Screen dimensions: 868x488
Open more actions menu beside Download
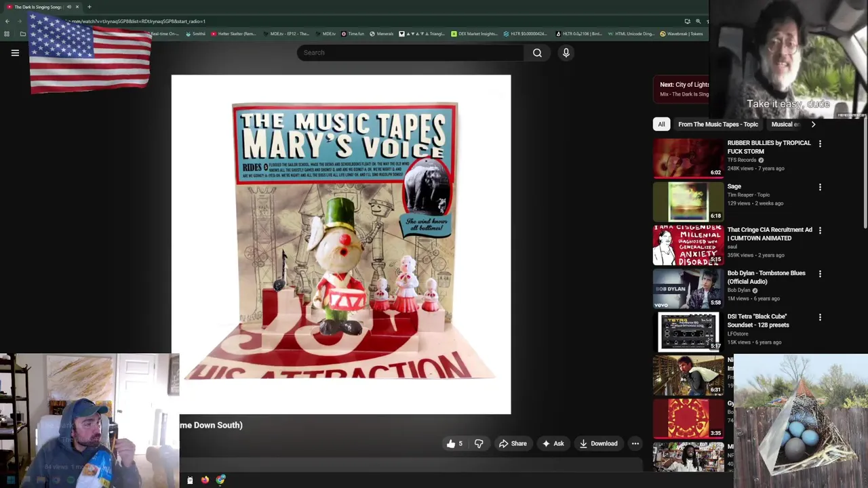635,444
